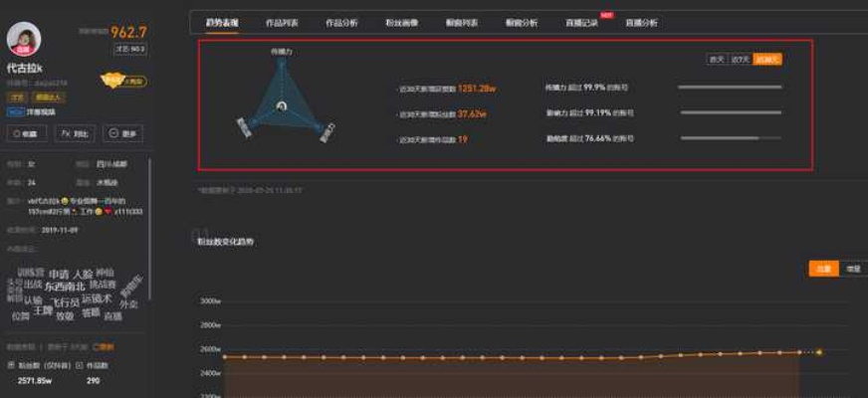The width and height of the screenshot is (868, 398).
Task: Switch to the 作品列表 tab
Action: [282, 22]
